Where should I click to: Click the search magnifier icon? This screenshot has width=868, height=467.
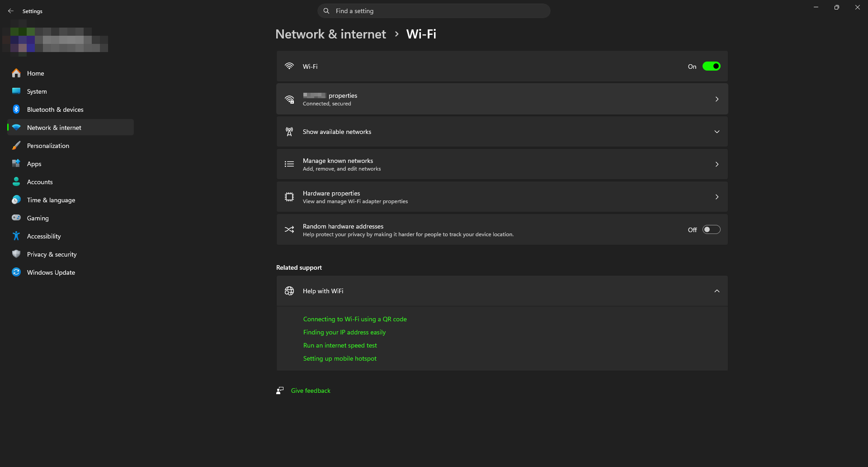coord(326,11)
